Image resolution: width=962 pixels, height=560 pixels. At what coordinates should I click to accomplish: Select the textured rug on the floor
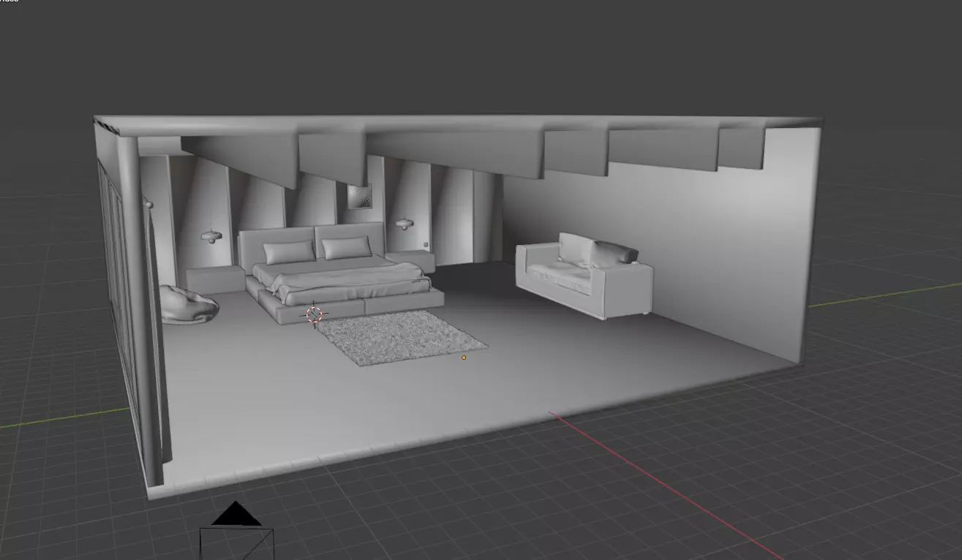click(401, 337)
